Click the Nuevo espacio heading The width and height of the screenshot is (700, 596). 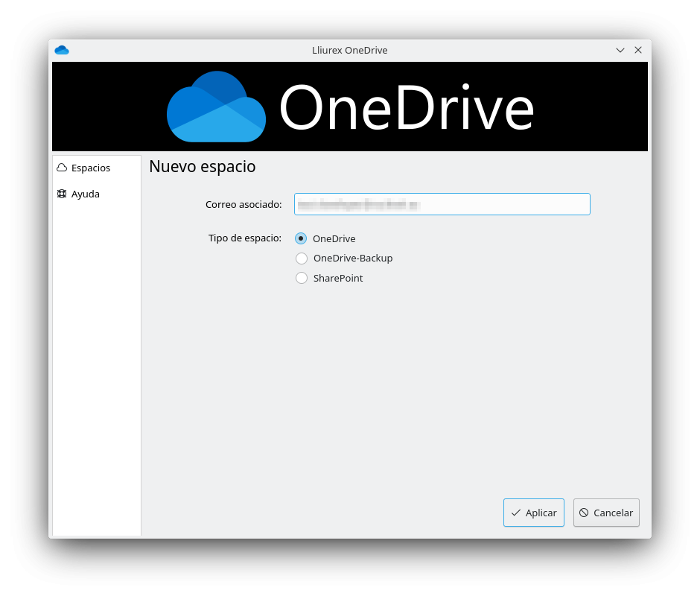(202, 166)
